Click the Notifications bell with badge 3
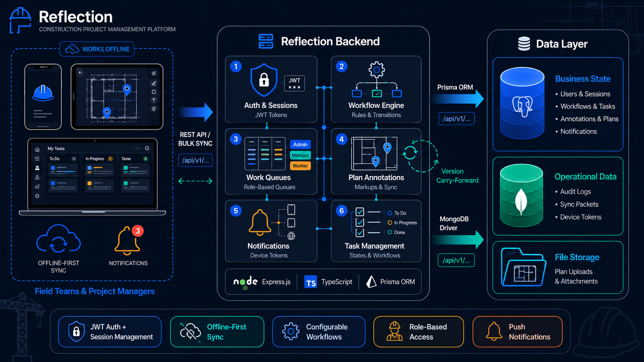Image resolution: width=644 pixels, height=362 pixels. (129, 240)
